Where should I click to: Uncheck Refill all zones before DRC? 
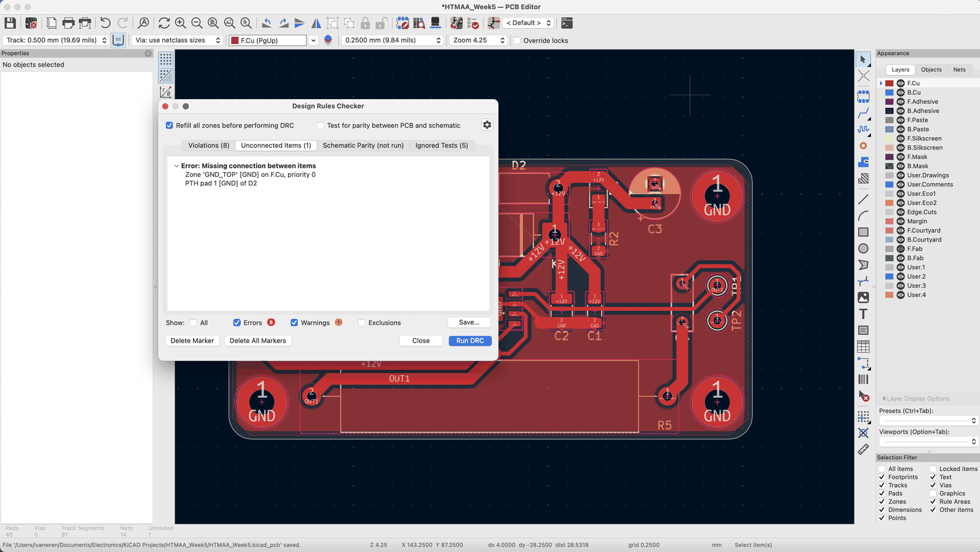tap(170, 125)
